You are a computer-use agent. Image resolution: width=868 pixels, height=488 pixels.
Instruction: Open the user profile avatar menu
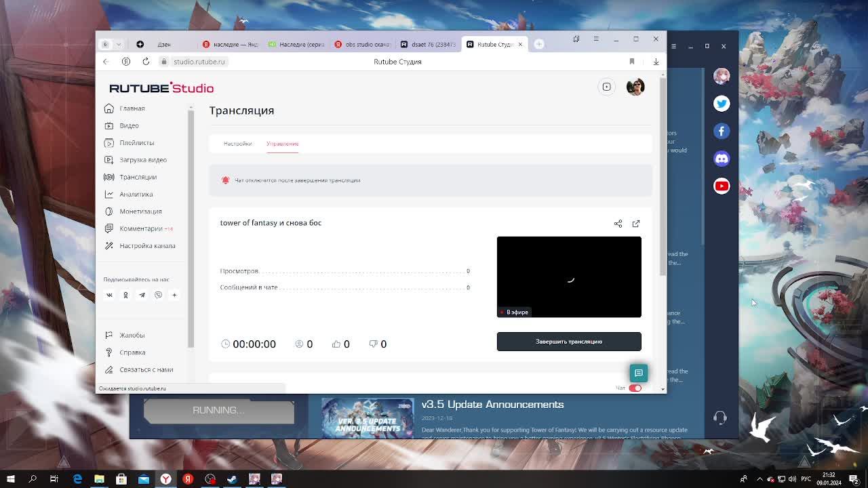(635, 87)
